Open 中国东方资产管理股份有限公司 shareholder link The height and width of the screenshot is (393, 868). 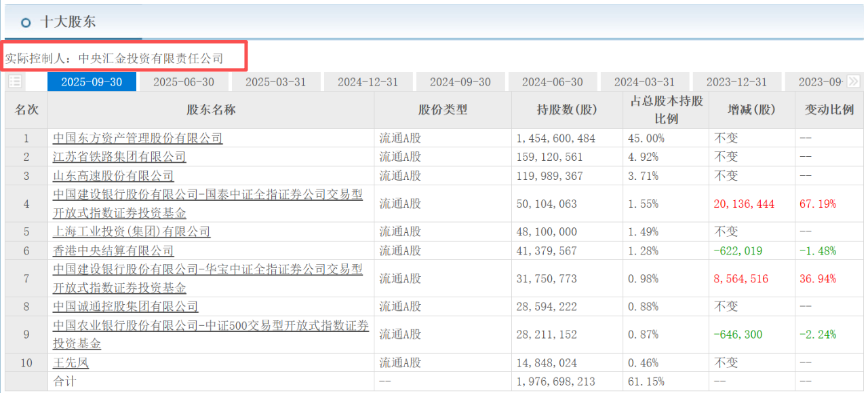click(138, 138)
